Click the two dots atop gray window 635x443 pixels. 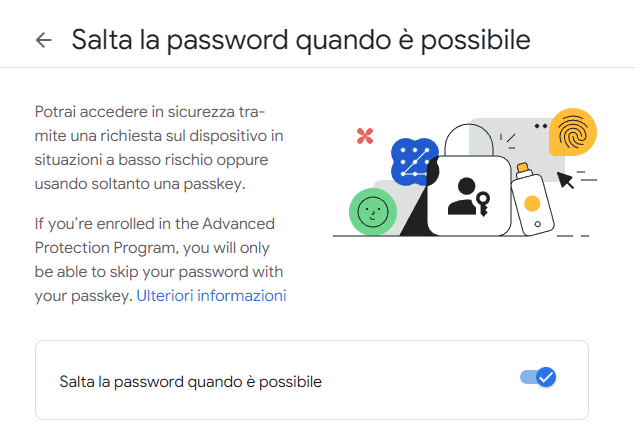click(541, 126)
